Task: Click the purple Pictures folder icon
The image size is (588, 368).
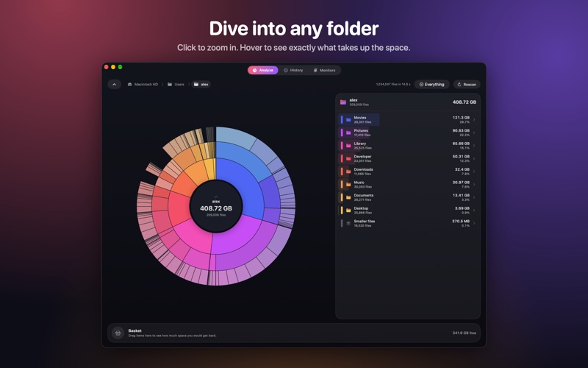Action: 348,132
